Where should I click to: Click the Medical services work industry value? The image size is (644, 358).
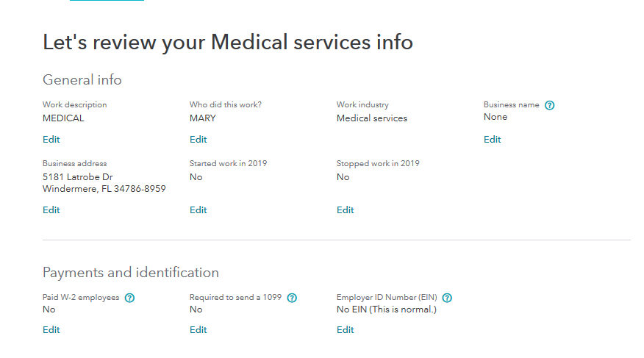[372, 118]
